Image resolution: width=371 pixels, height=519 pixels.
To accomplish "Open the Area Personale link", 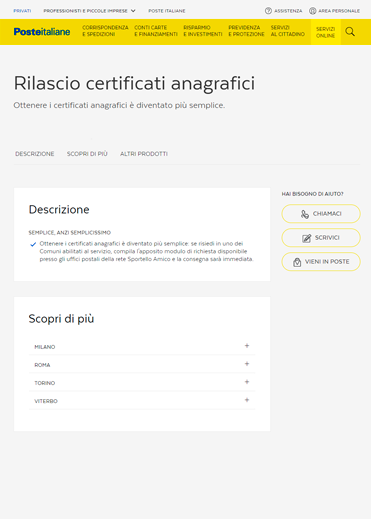I will pyautogui.click(x=339, y=11).
